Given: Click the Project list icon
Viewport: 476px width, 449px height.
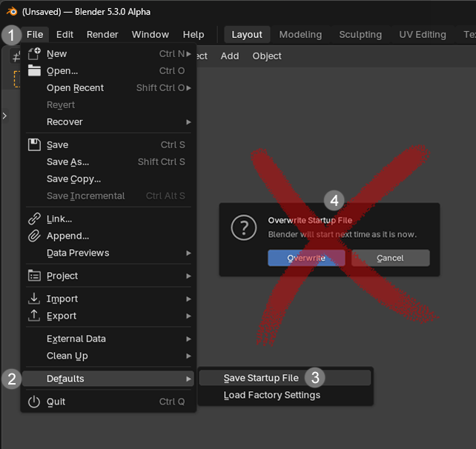Looking at the screenshot, I should point(34,276).
